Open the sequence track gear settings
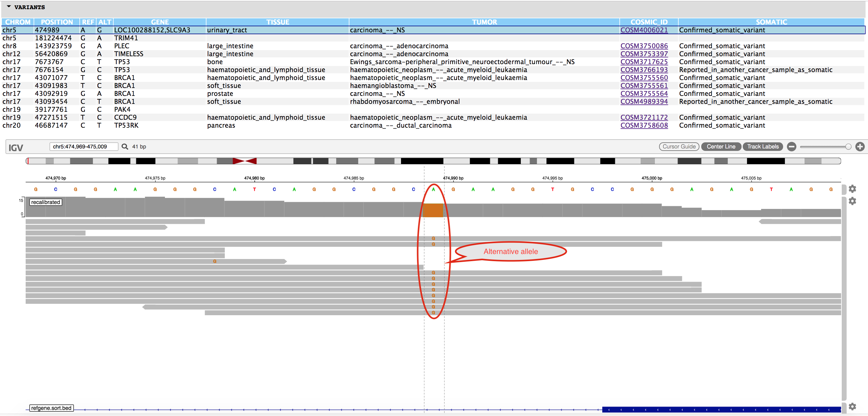The width and height of the screenshot is (868, 416). click(852, 189)
